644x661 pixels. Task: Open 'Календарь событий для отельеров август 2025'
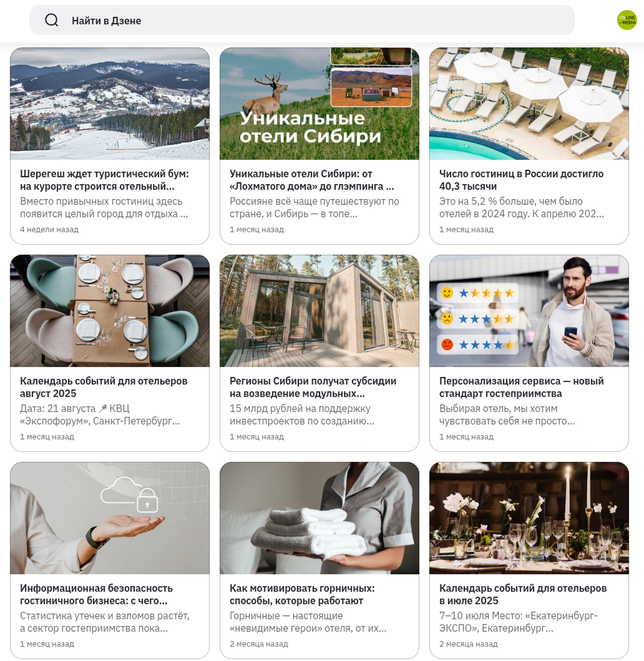pyautogui.click(x=104, y=387)
